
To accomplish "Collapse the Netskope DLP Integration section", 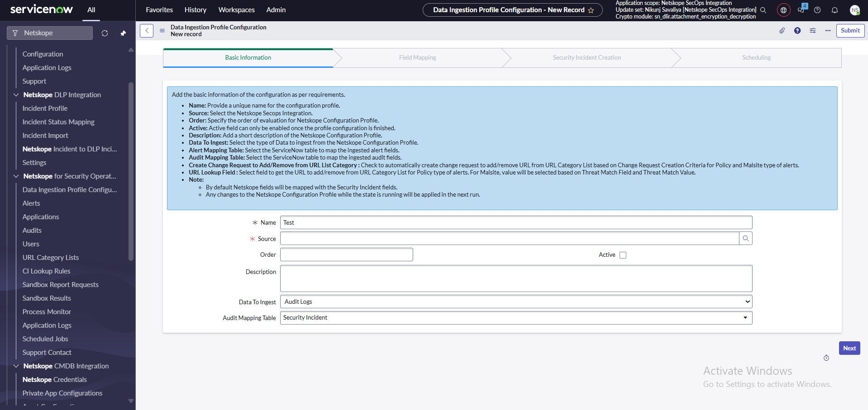I will point(16,95).
